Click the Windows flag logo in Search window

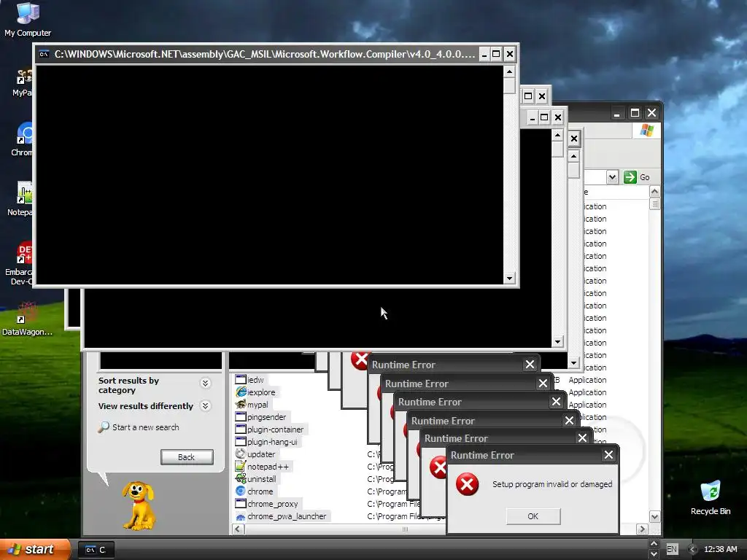pos(647,131)
